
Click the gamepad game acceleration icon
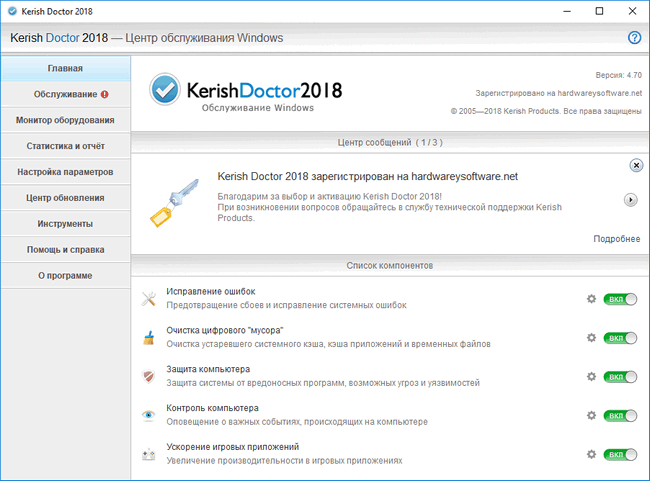tap(148, 454)
